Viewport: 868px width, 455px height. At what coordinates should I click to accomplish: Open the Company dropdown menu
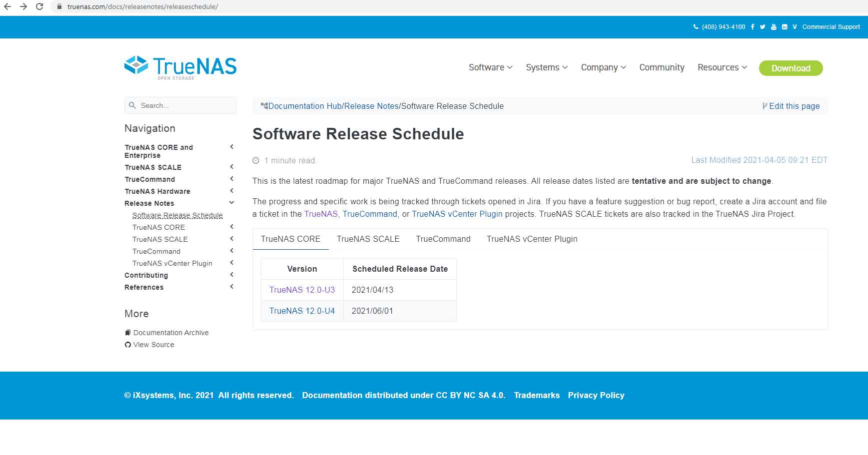pos(603,67)
